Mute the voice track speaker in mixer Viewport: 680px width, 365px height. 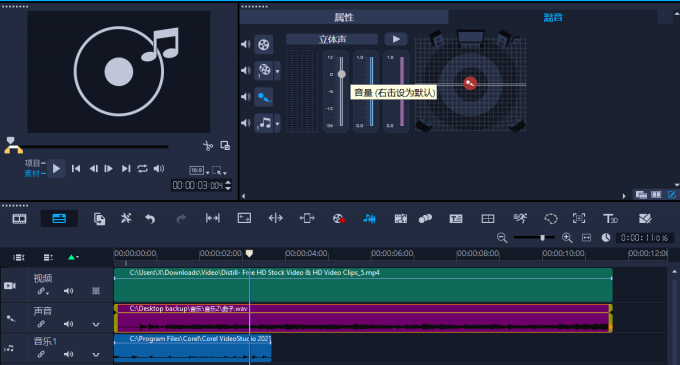pyautogui.click(x=246, y=97)
